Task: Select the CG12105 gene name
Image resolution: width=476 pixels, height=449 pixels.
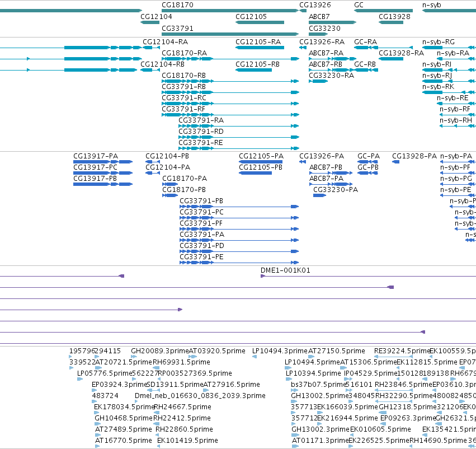Action: tap(251, 16)
